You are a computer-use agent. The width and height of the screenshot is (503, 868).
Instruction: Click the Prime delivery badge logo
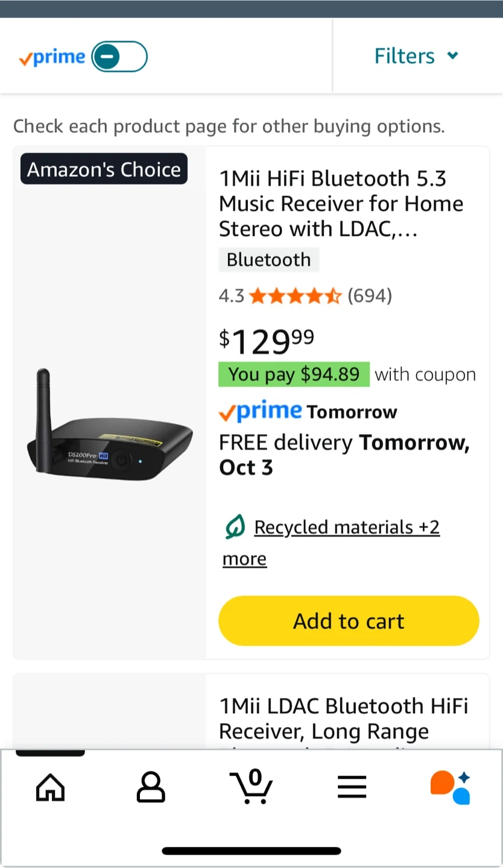[260, 412]
